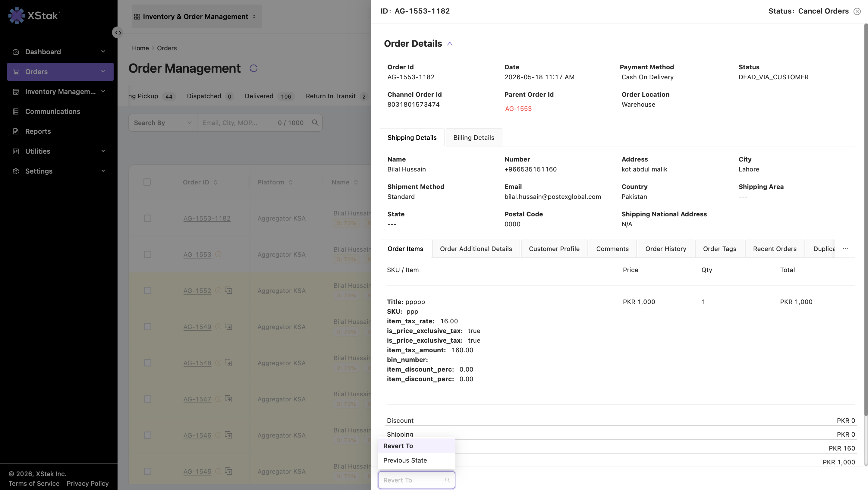868x490 pixels.
Task: Check the AG-1547 row checkbox
Action: click(x=148, y=399)
